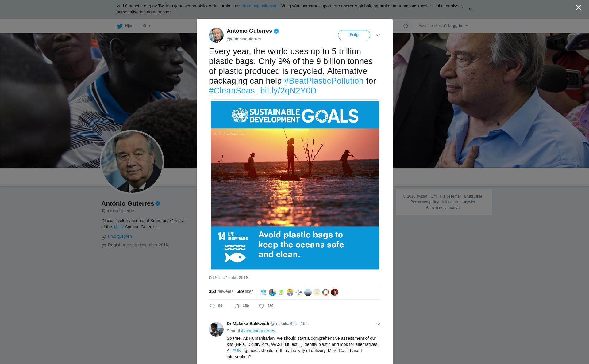589x364 pixels.
Task: Click first liker avatar in the row
Action: pyautogui.click(x=264, y=292)
